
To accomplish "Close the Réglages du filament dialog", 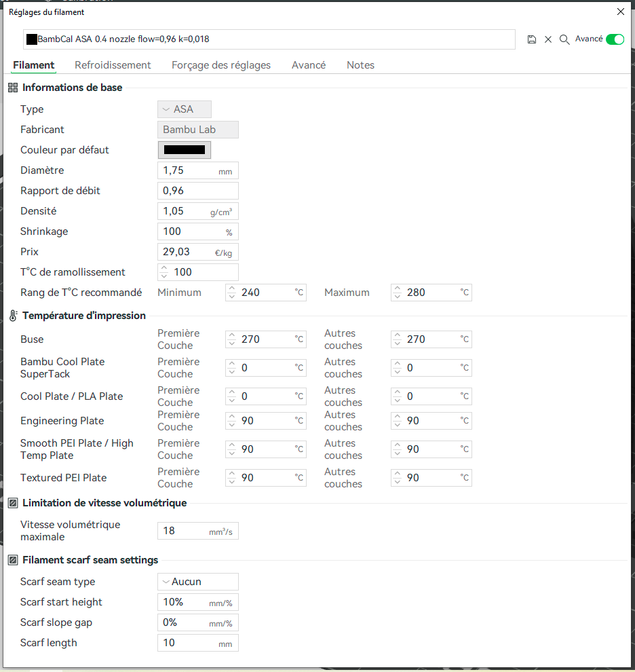I will click(621, 12).
